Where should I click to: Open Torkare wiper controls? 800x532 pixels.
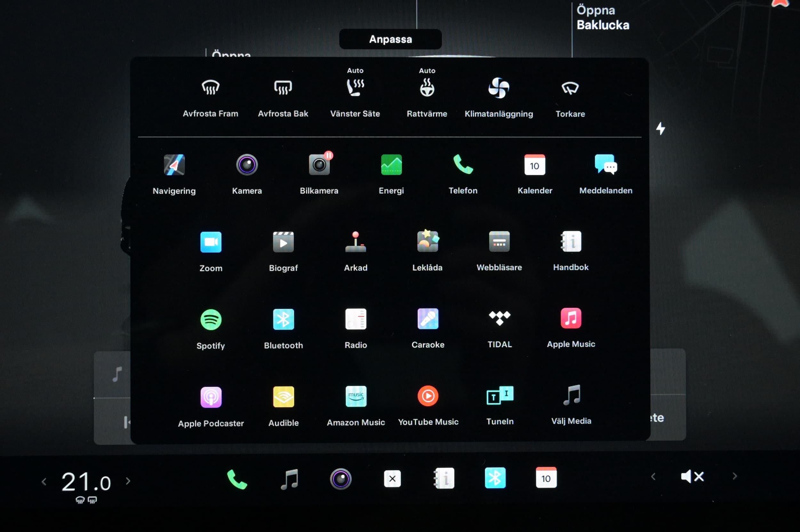[x=570, y=88]
